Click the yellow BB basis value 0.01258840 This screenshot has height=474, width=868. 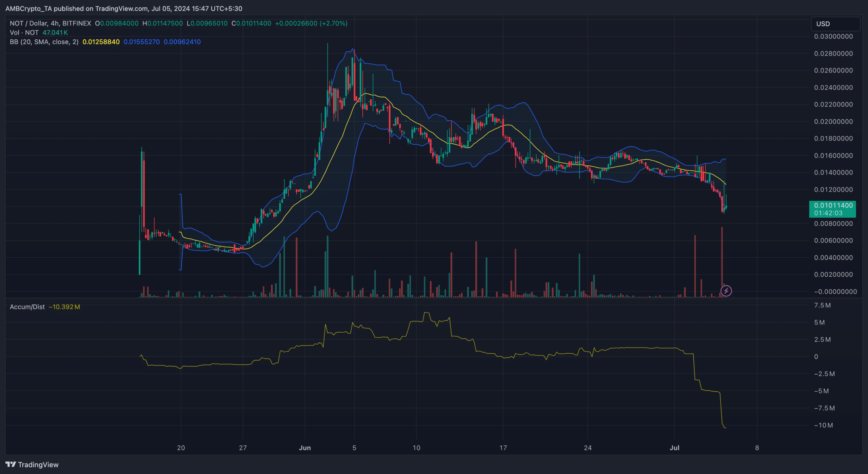click(101, 42)
